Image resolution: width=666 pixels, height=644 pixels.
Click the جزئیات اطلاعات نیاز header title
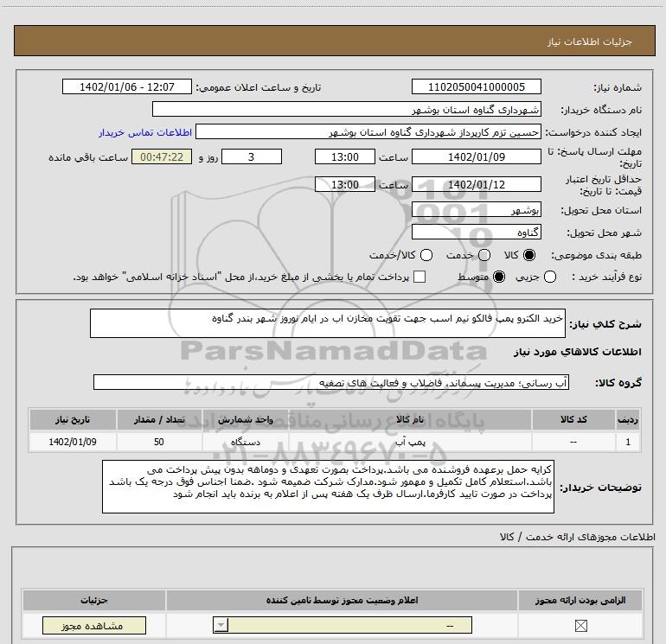589,41
